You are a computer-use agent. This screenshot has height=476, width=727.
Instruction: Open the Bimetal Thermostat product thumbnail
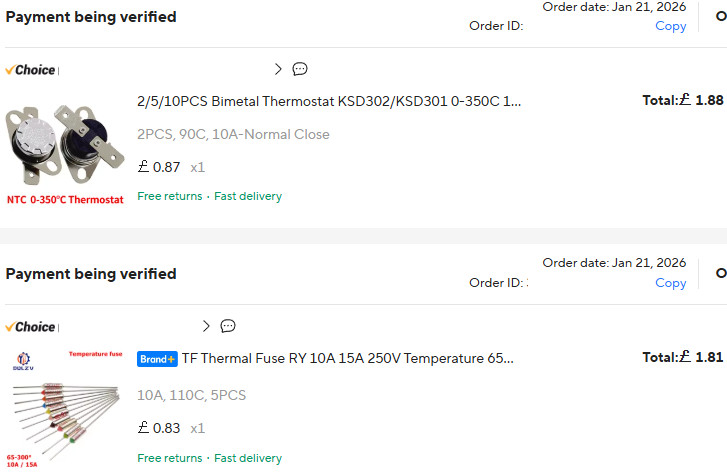click(x=66, y=149)
